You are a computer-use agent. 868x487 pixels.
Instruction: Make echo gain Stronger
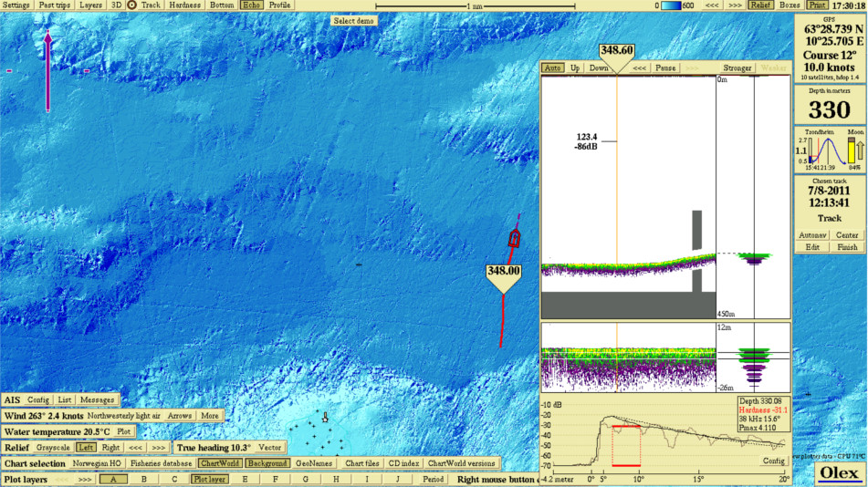coord(737,67)
